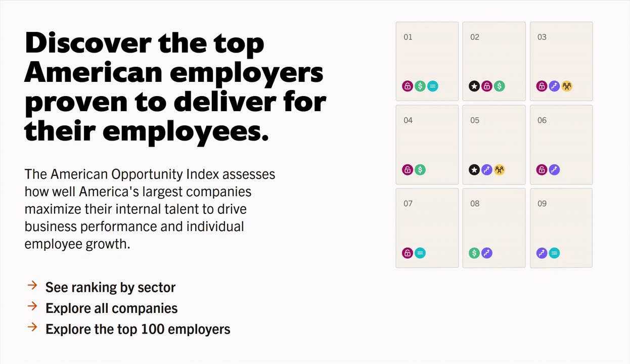Click the yellow people icon on card 03

[x=567, y=86]
